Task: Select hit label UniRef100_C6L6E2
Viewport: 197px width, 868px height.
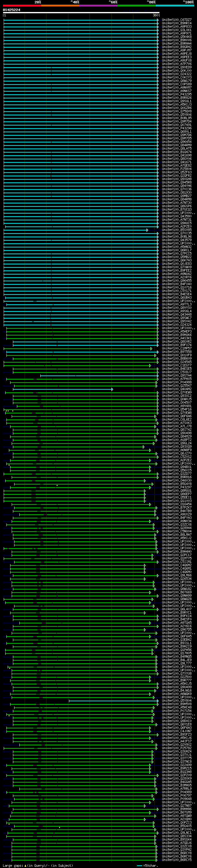Action: point(177,419)
